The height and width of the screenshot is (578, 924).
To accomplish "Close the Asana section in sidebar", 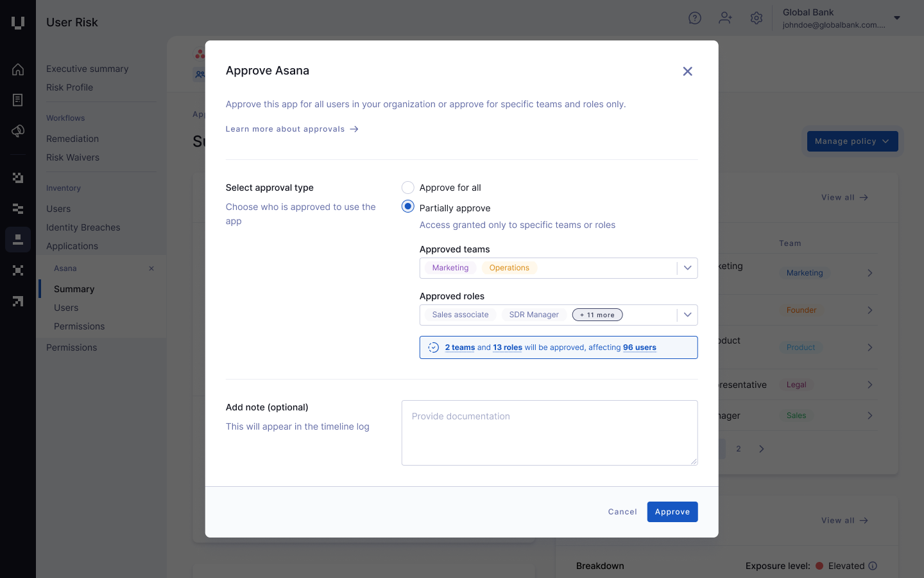I will coord(151,268).
